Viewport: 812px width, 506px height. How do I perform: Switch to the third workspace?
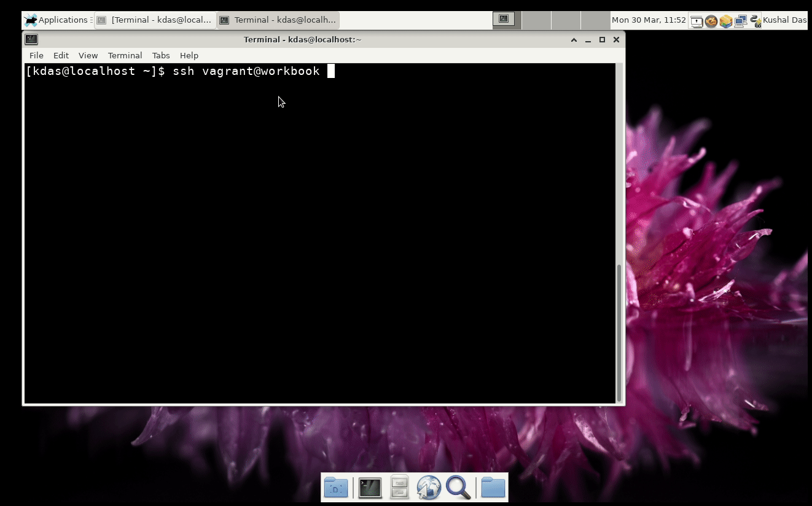tap(566, 20)
